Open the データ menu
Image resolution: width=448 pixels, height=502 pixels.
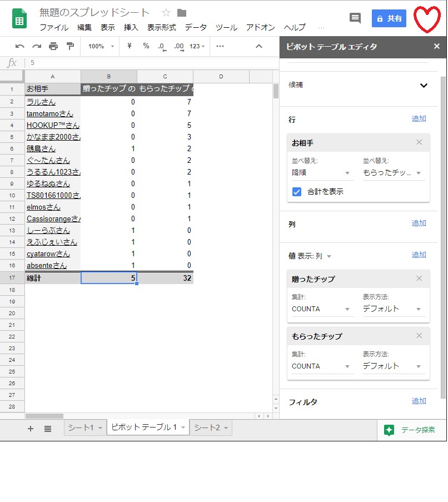click(196, 27)
